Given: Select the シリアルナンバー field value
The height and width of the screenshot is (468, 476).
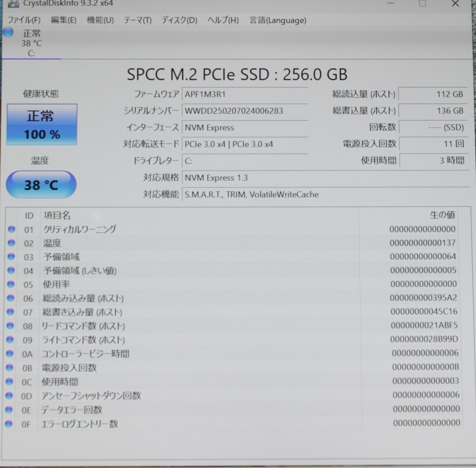Looking at the screenshot, I should 245,111.
